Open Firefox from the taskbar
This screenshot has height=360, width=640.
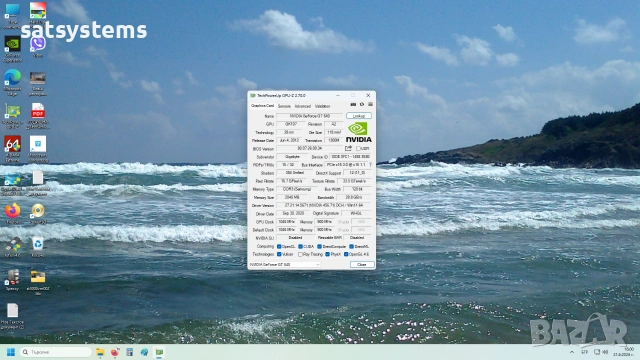click(115, 352)
